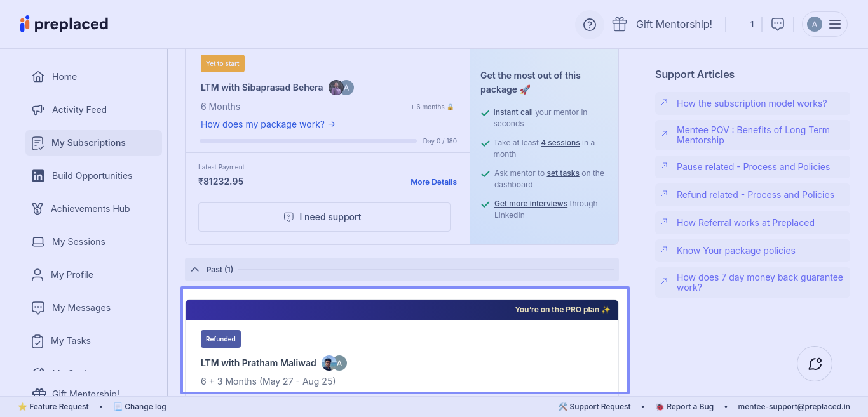Open Change log in footer
868x417 pixels.
[x=145, y=407]
